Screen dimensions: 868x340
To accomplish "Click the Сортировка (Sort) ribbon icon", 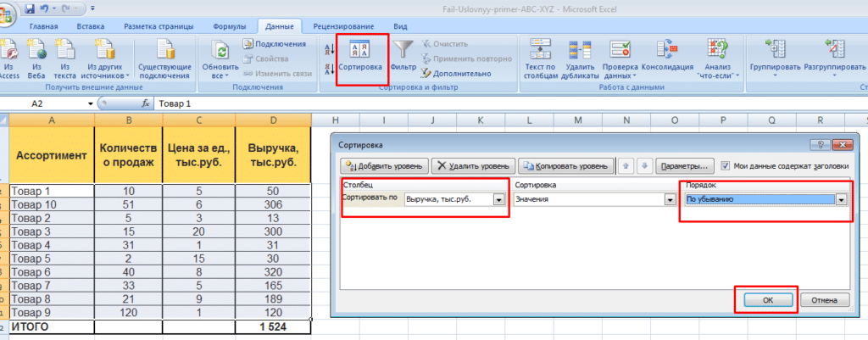I will 362,53.
